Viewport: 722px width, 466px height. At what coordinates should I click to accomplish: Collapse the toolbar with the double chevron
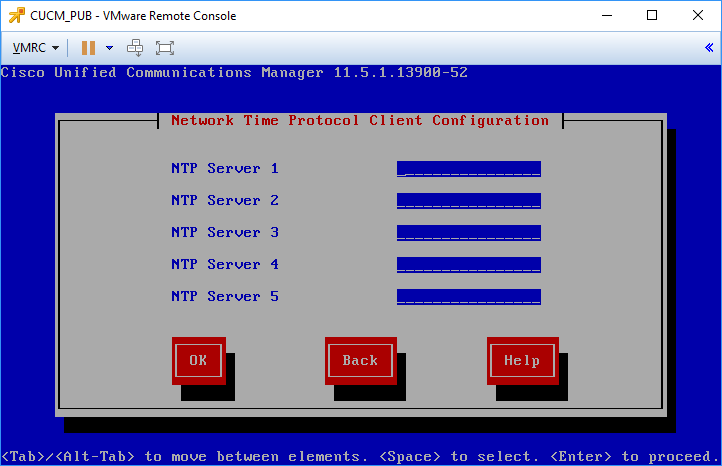click(709, 47)
